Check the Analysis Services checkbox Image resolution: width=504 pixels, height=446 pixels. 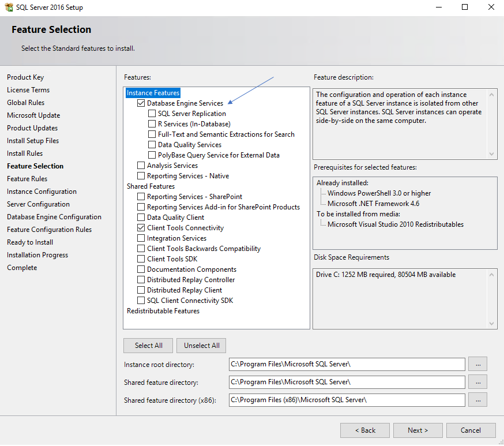(x=141, y=166)
